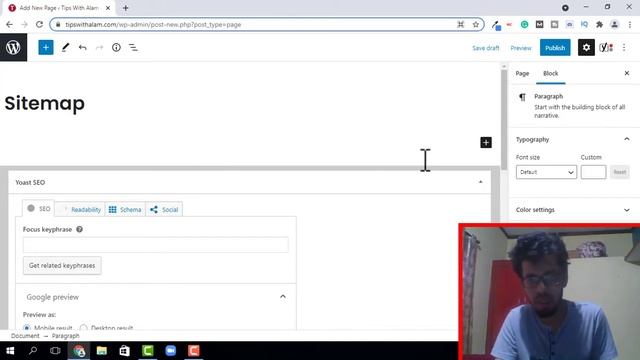Select the Desktop result radio button
Viewport: 640px width, 360px height.
pos(84,328)
